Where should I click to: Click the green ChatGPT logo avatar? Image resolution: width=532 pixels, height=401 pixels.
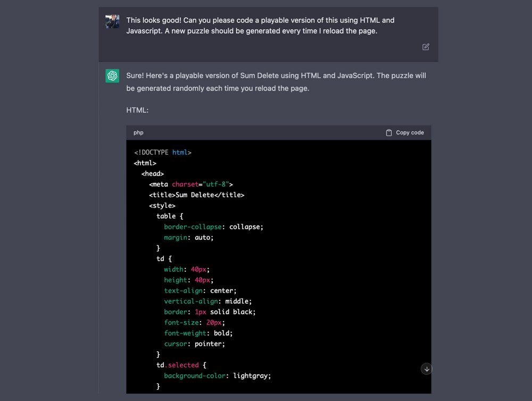pos(112,76)
